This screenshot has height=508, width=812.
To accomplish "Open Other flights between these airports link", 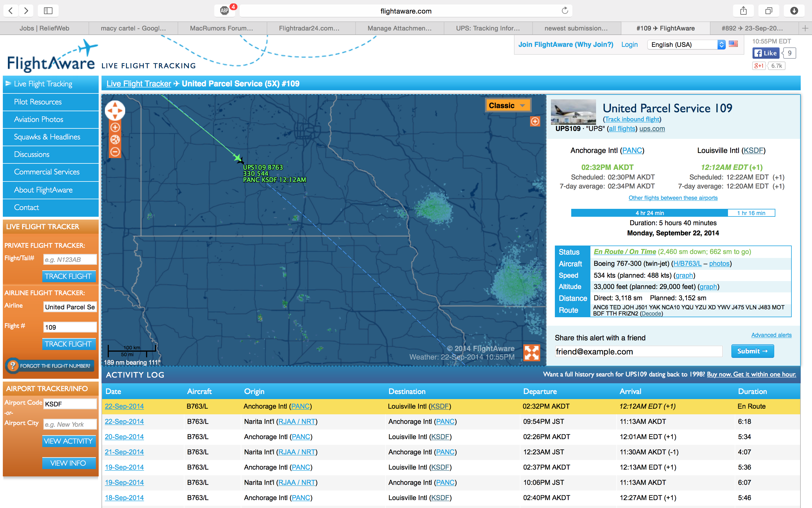I will pos(673,198).
